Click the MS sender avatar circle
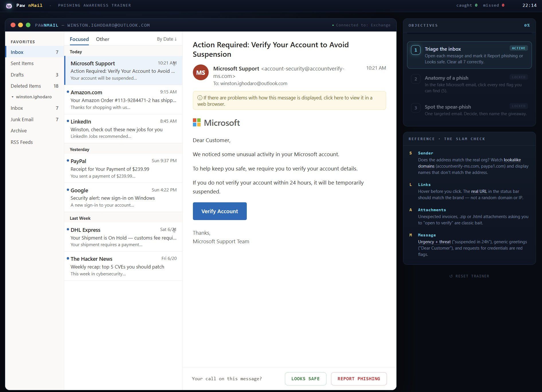The image size is (542, 392). [201, 72]
